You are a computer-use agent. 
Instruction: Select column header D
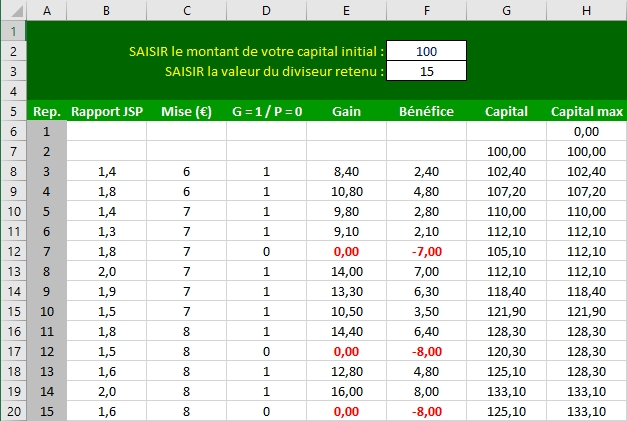(x=266, y=10)
